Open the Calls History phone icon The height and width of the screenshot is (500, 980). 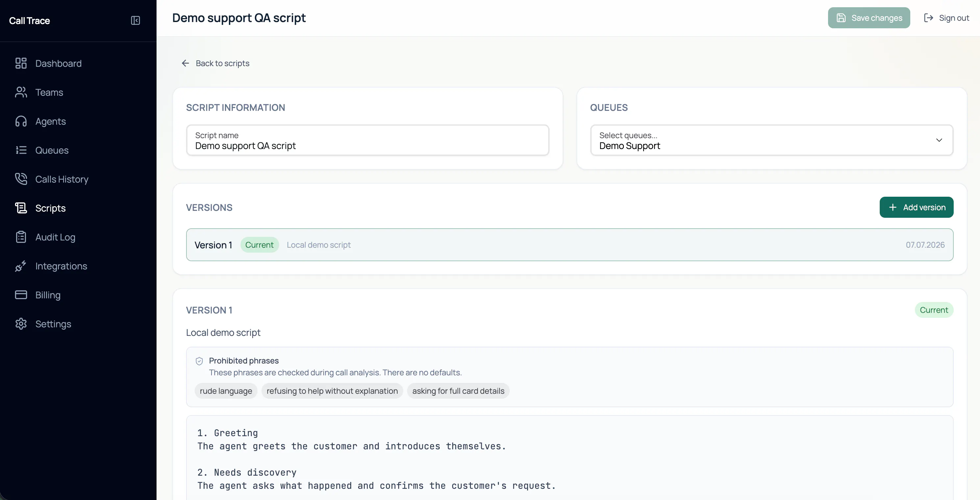(x=21, y=179)
